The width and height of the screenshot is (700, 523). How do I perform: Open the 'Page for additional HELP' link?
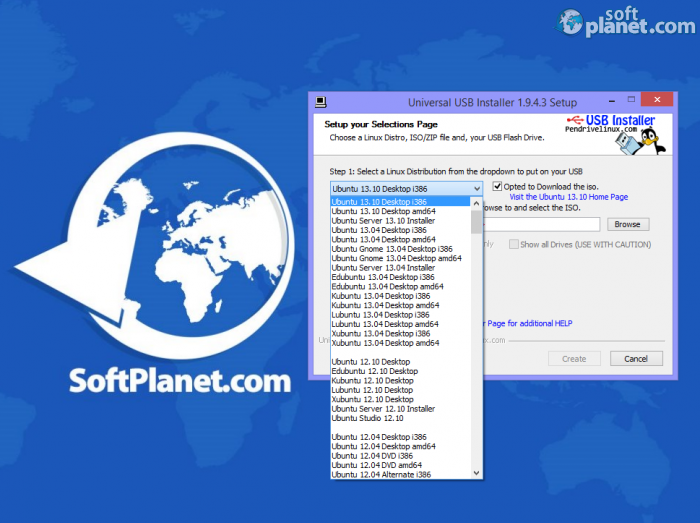529,323
